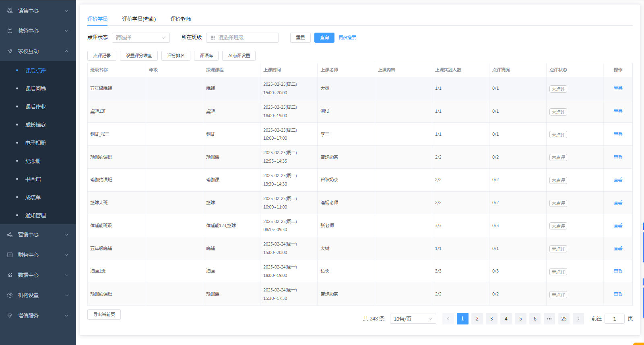644x345 pixels.
Task: Expand the 销售中心 menu chevron
Action: 67,10
